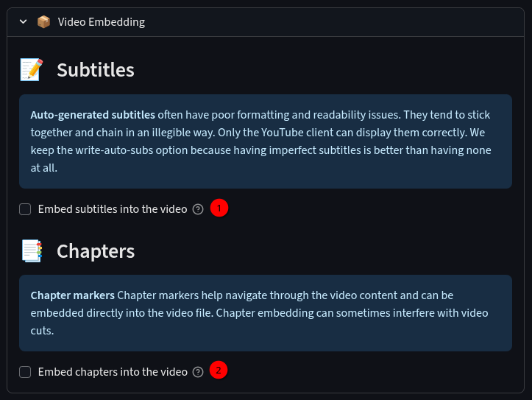The image size is (532, 400).
Task: Open help tooltip for Embed subtitles option
Action: click(x=198, y=209)
